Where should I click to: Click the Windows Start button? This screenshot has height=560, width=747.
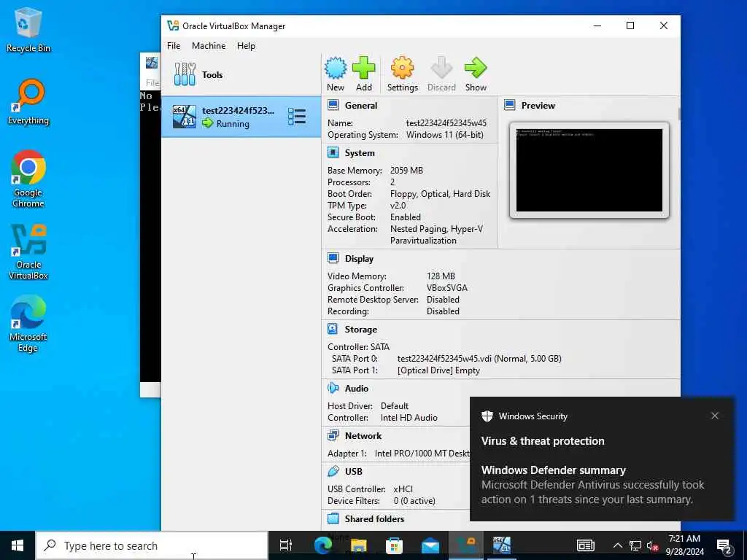tap(18, 545)
